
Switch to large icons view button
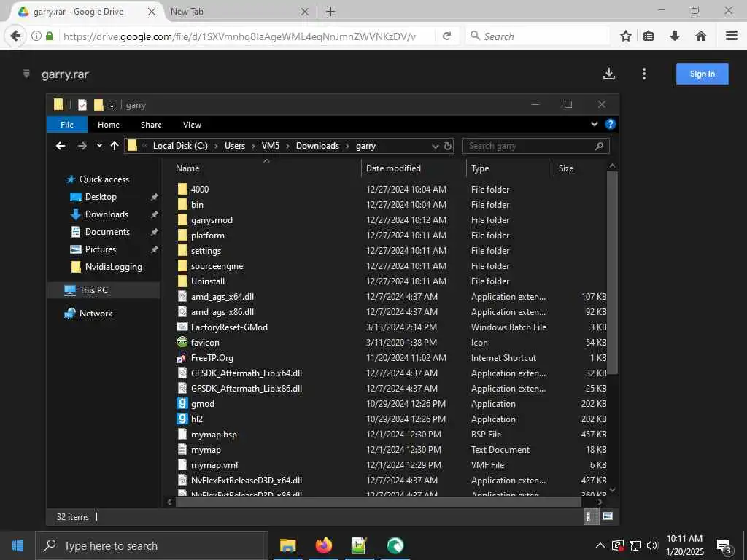(608, 516)
